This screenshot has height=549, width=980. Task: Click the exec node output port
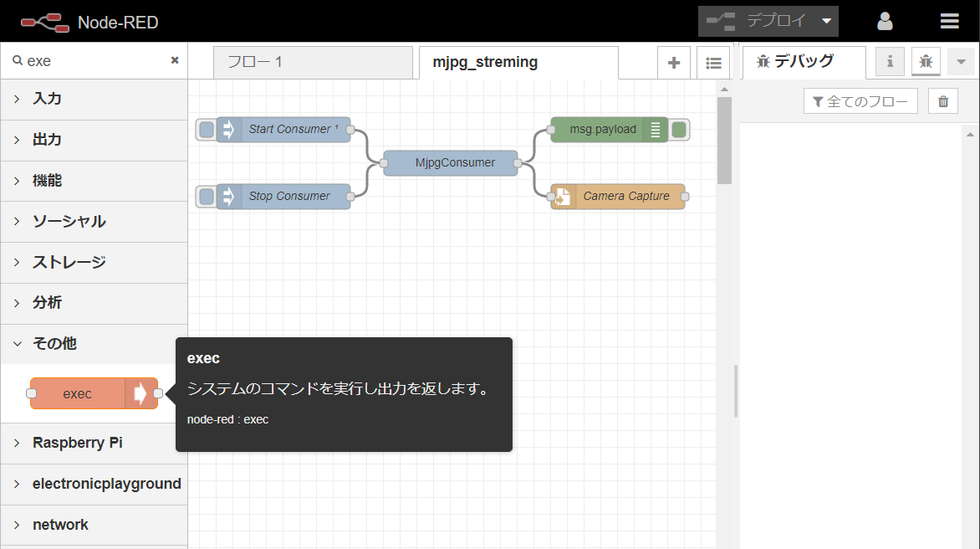(158, 393)
